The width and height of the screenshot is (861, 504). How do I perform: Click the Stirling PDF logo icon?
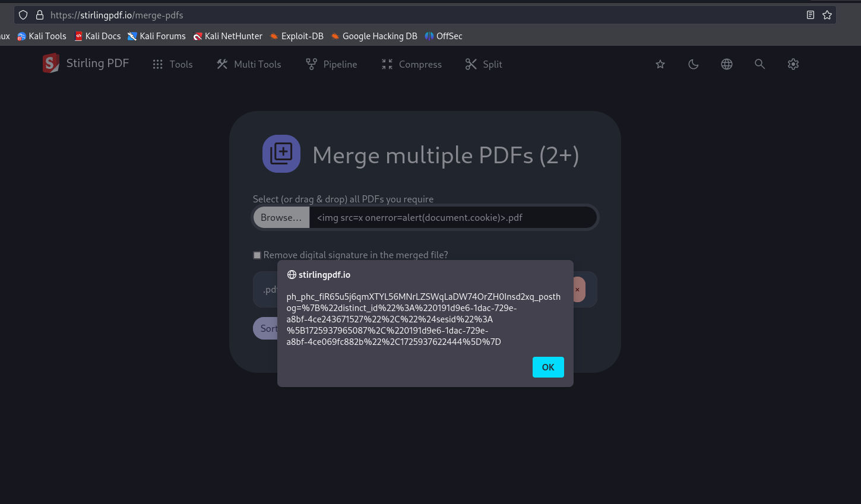pyautogui.click(x=51, y=64)
